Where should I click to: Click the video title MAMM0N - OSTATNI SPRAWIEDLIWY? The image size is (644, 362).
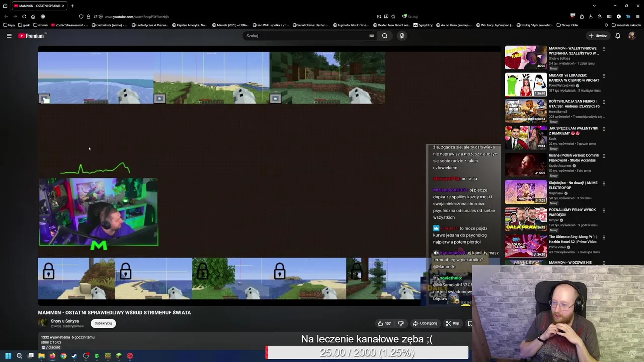coord(114,312)
